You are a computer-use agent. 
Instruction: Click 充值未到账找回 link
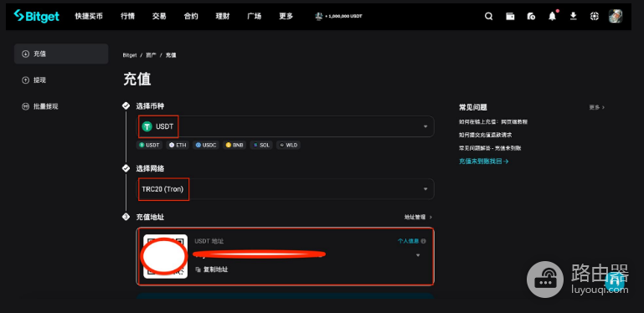[484, 162]
